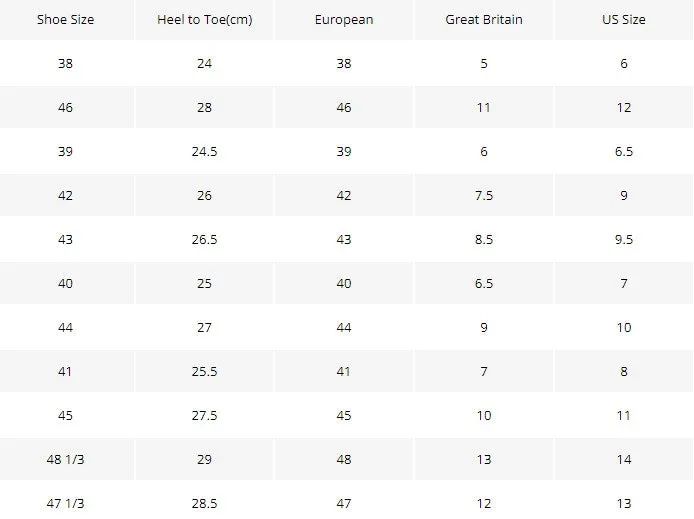Select the 25.5 heel to toe cell

[204, 371]
